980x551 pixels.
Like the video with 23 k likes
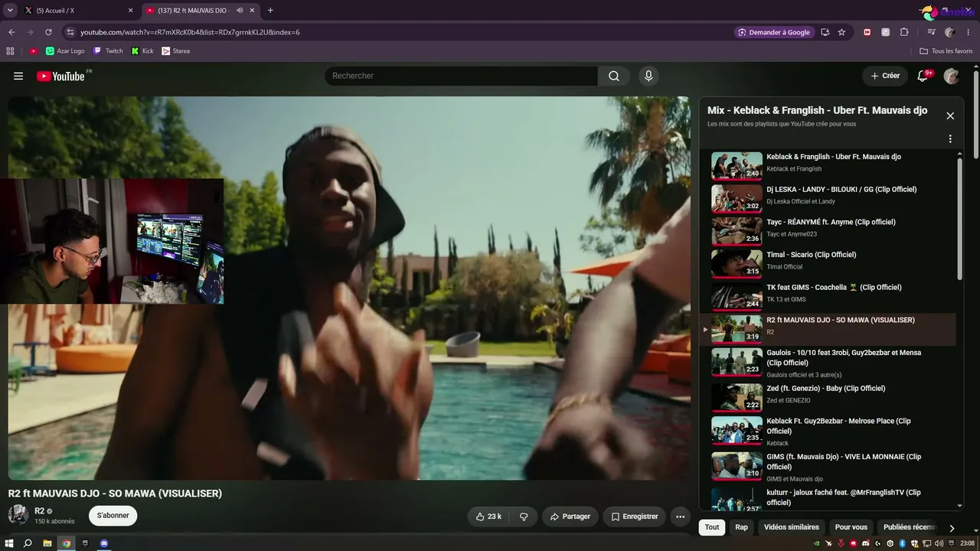488,517
